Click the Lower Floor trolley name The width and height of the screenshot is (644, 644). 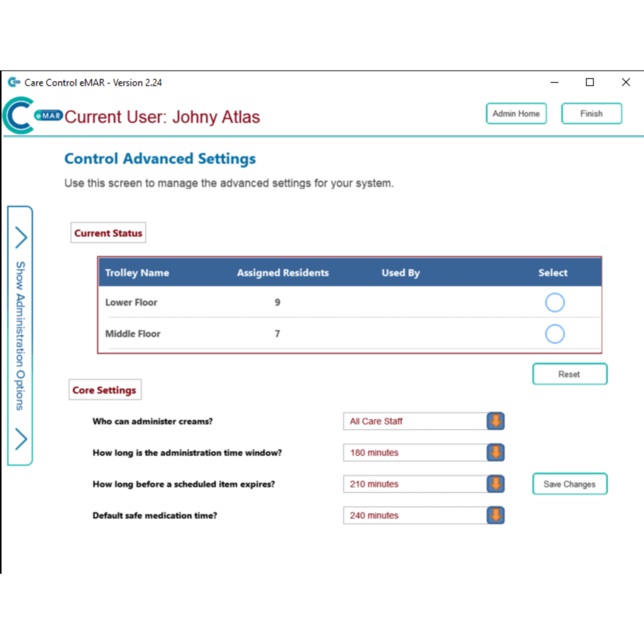(x=131, y=303)
